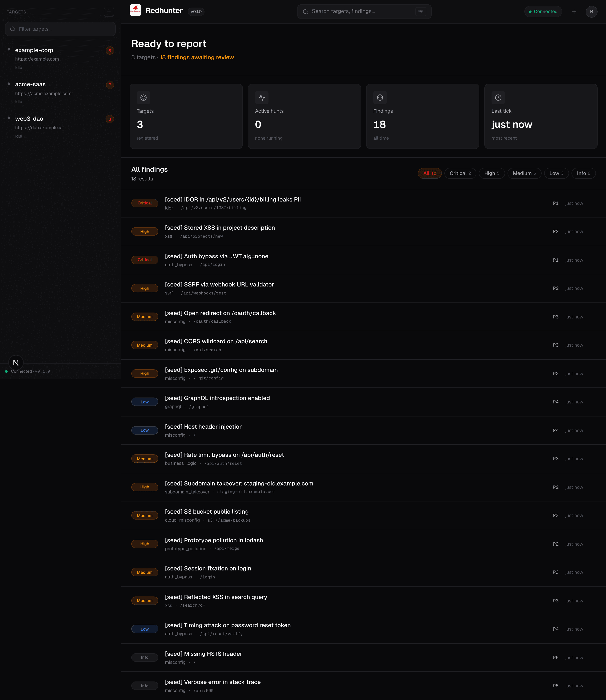Image resolution: width=606 pixels, height=700 pixels.
Task: Open SSRF via webhook URL validator
Action: point(363,288)
